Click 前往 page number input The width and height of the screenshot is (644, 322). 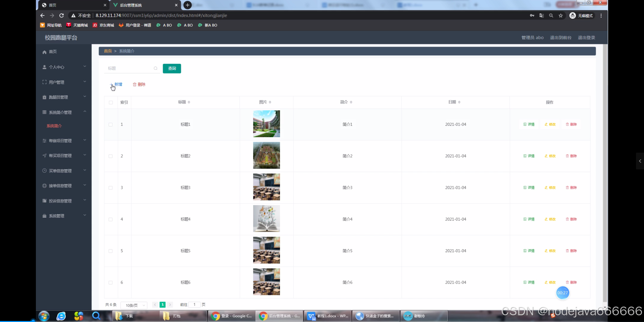click(194, 305)
